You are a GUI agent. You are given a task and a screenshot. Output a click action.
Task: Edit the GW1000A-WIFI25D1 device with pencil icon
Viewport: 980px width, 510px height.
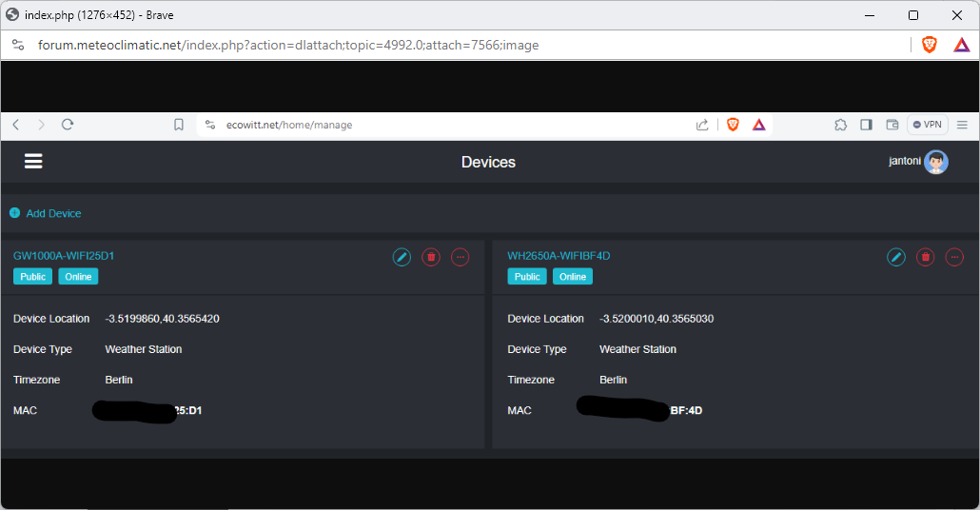(402, 257)
